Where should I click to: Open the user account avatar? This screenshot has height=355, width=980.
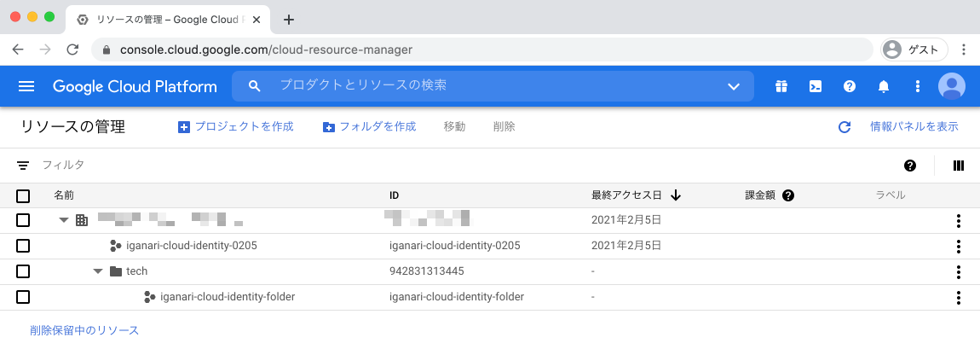click(951, 86)
